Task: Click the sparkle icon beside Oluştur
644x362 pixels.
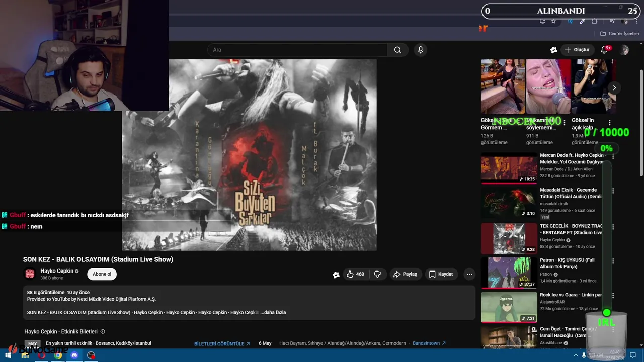Action: point(553,50)
